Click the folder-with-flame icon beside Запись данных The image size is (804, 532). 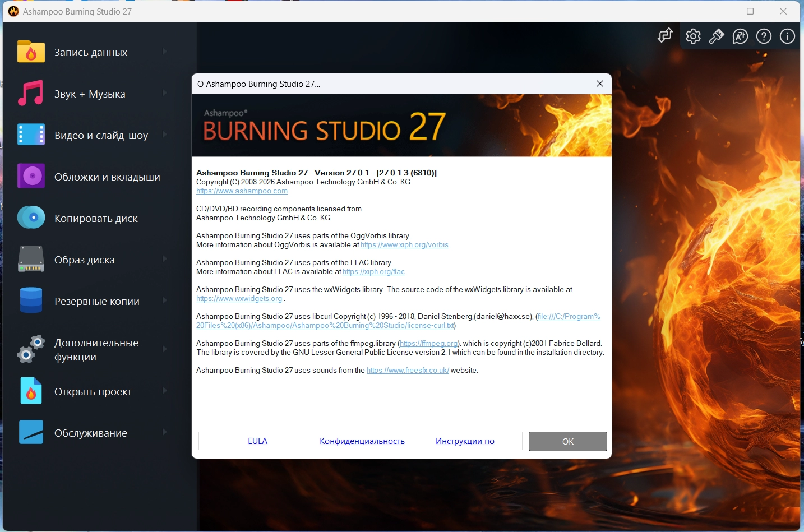click(x=31, y=52)
